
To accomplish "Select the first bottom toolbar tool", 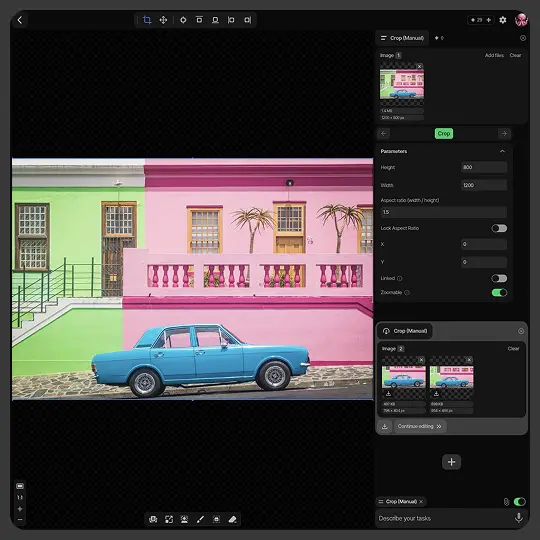I will click(153, 519).
